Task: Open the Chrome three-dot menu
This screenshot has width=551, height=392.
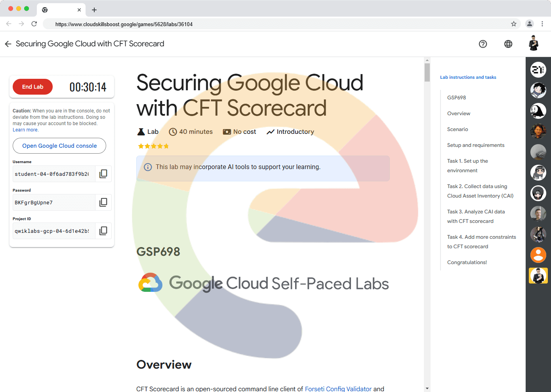Action: [542, 24]
